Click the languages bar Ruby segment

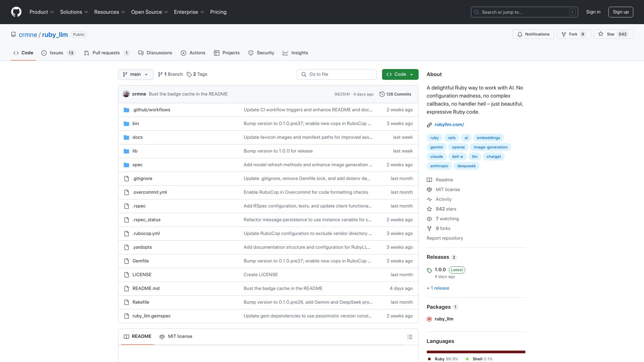[x=476, y=352]
